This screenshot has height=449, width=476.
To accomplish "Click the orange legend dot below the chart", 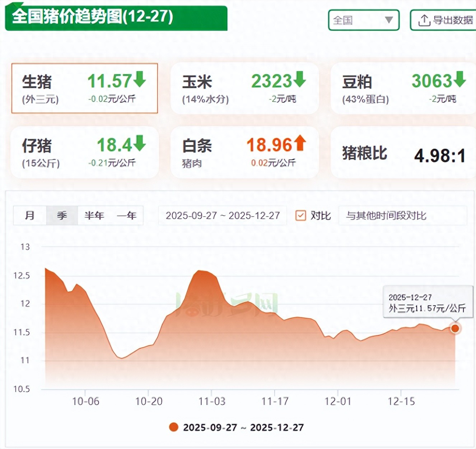I will (x=174, y=427).
